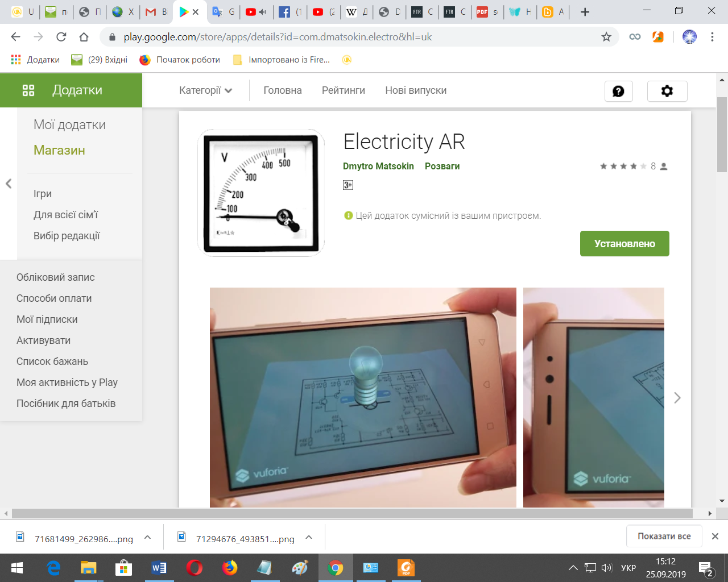Open Opera browser from the taskbar

195,568
